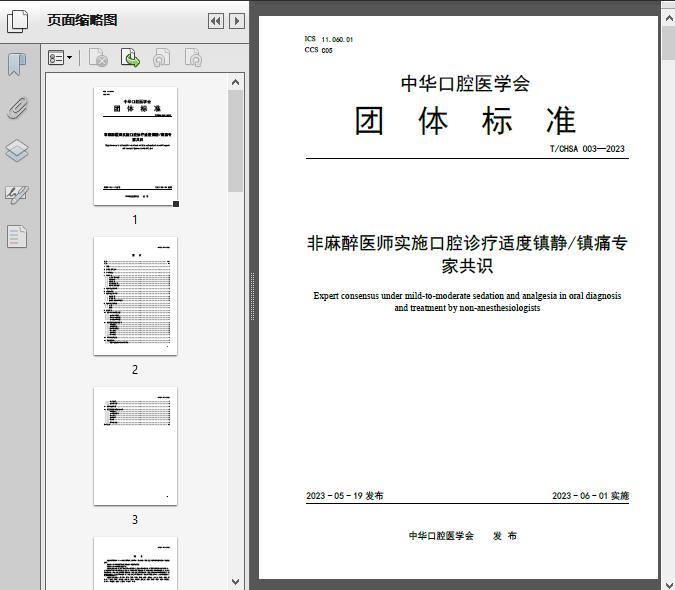The image size is (675, 590).
Task: Click the document vertical scrollbar thumb
Action: point(669,43)
